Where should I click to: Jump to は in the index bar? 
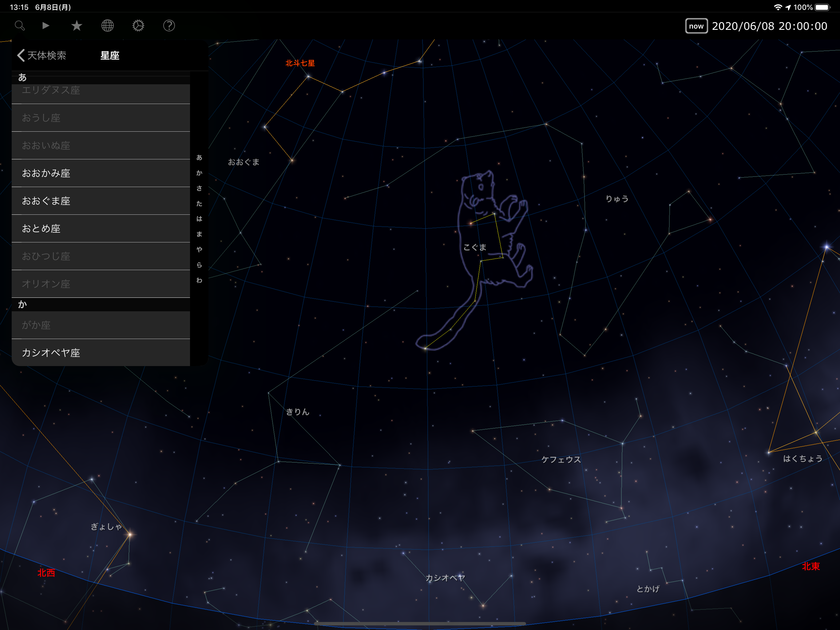coord(199,219)
